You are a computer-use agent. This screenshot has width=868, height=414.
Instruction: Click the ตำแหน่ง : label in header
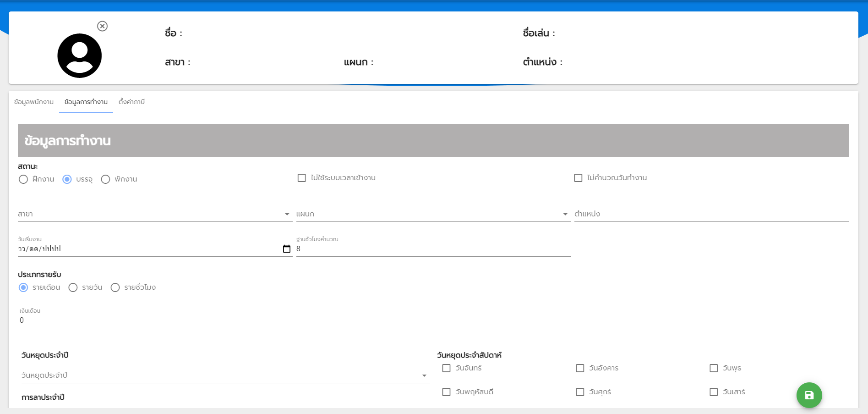[x=543, y=62]
